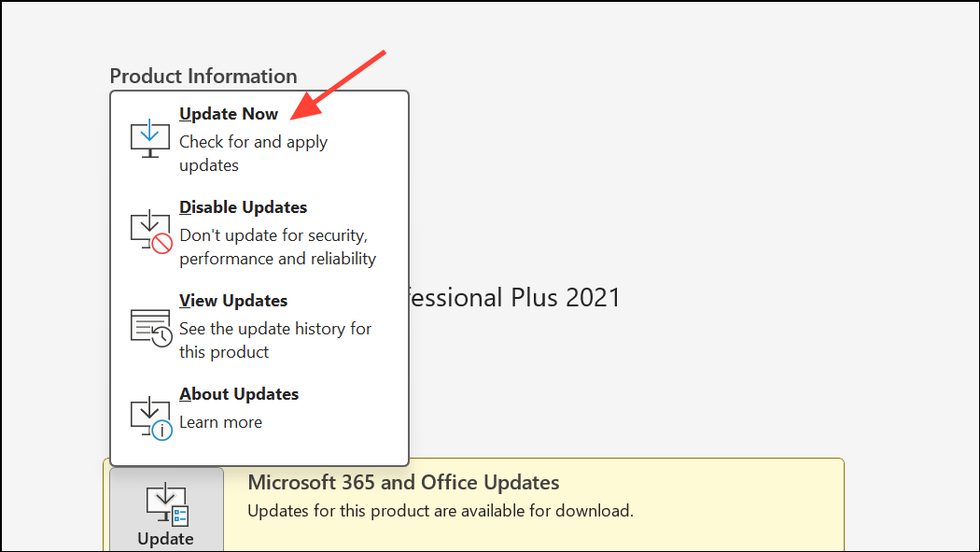Choose Disable Updates menu entry

[x=243, y=207]
